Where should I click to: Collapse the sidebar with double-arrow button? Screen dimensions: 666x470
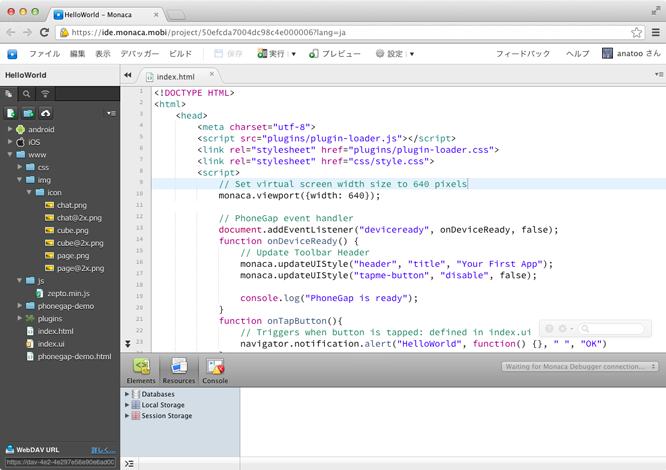pos(128,76)
